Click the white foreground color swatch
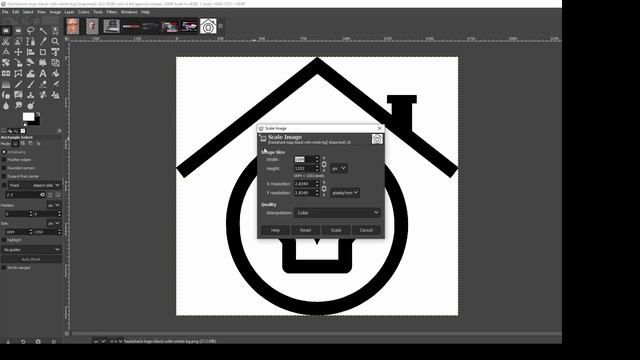This screenshot has height=360, width=640. click(x=28, y=116)
